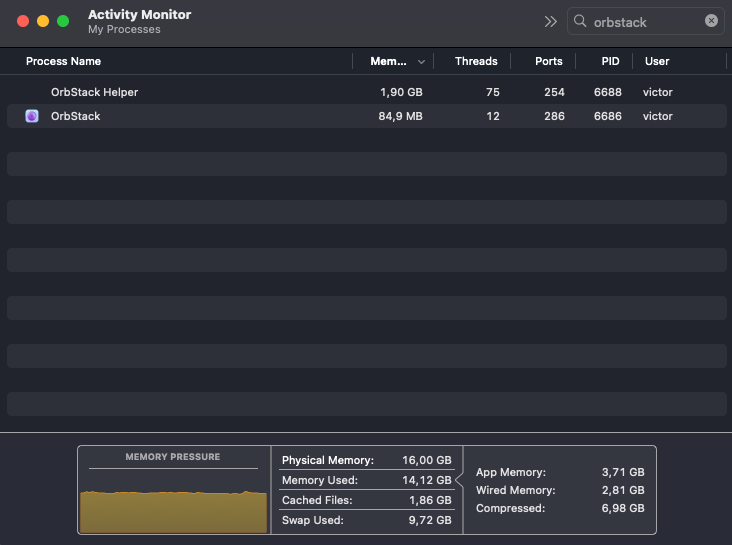Close the Activity Monitor window
732x545 pixels.
(23, 21)
